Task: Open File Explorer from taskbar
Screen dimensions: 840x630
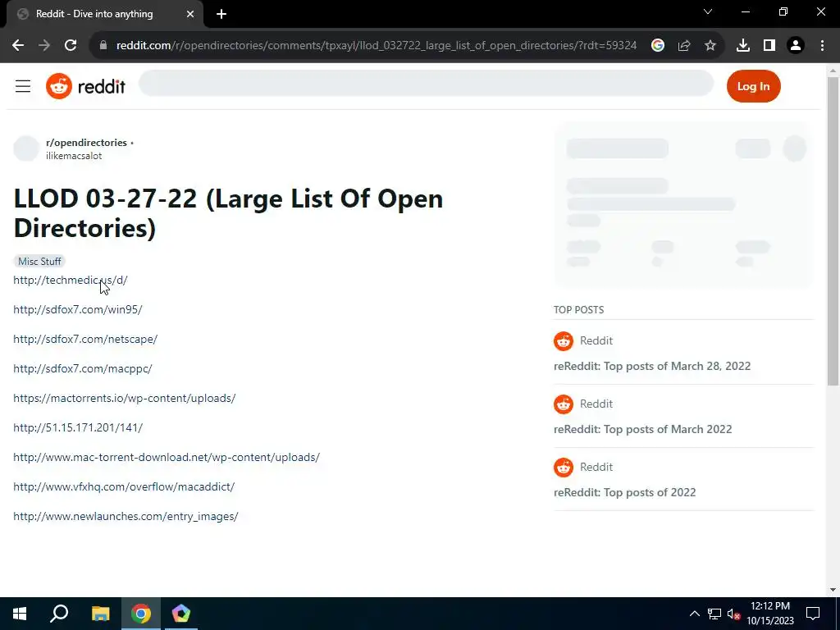Action: [100, 614]
